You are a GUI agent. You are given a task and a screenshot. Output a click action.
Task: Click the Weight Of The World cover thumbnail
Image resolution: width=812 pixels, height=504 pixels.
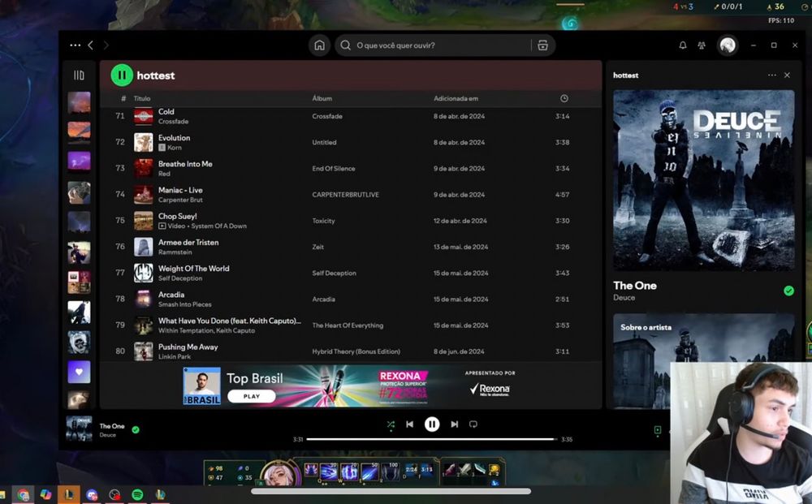144,274
